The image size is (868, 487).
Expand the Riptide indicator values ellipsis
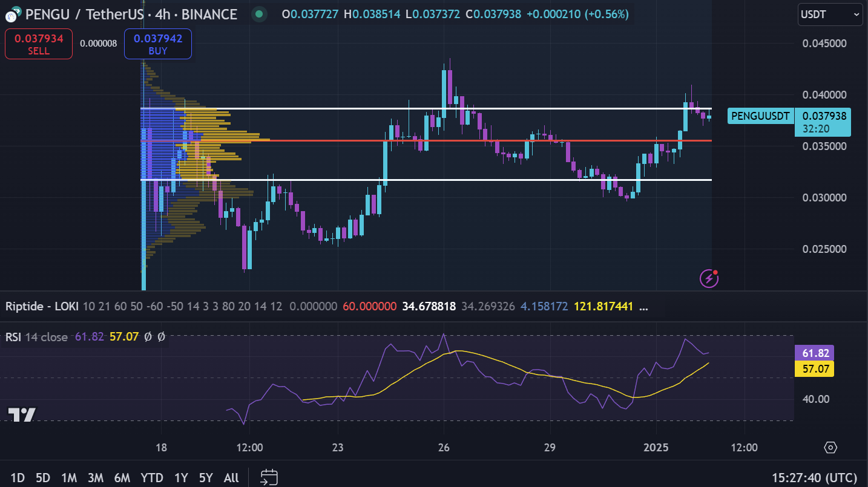point(643,307)
